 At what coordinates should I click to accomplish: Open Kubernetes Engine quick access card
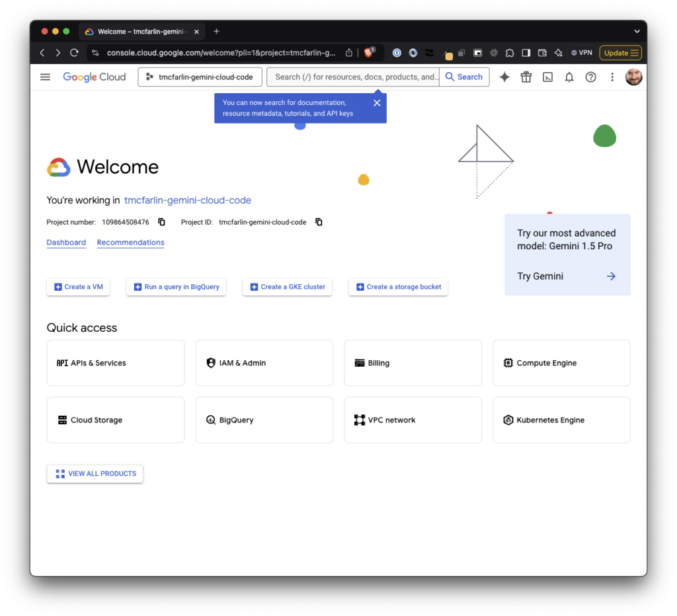pos(561,420)
